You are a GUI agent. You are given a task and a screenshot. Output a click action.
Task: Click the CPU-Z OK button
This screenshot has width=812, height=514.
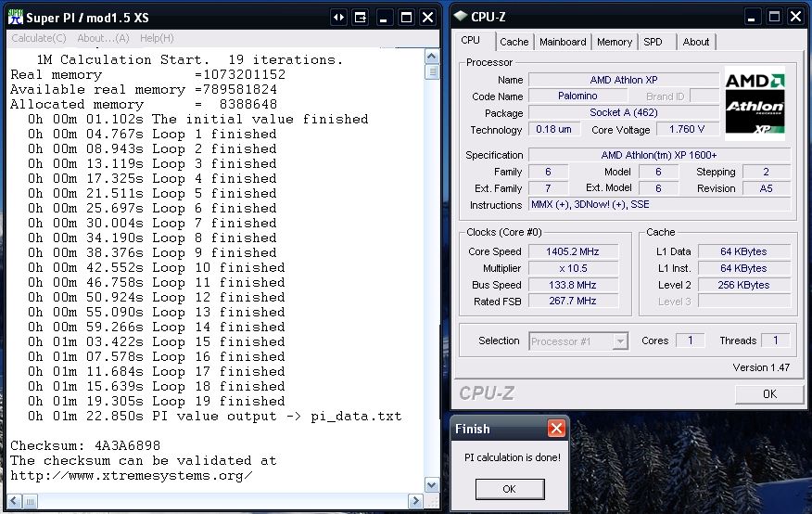point(768,393)
